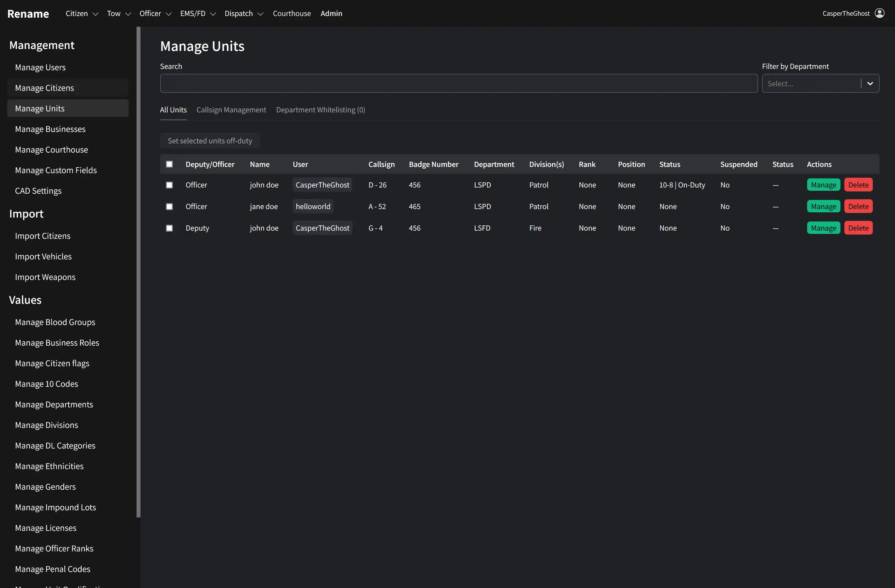
Task: Click the Set selected units off-duty button
Action: click(x=210, y=140)
